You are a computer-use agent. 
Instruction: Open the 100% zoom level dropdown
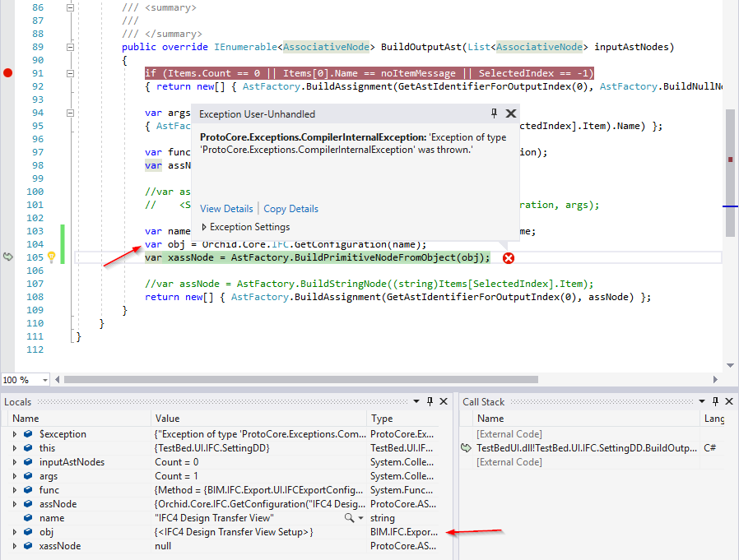(x=43, y=379)
